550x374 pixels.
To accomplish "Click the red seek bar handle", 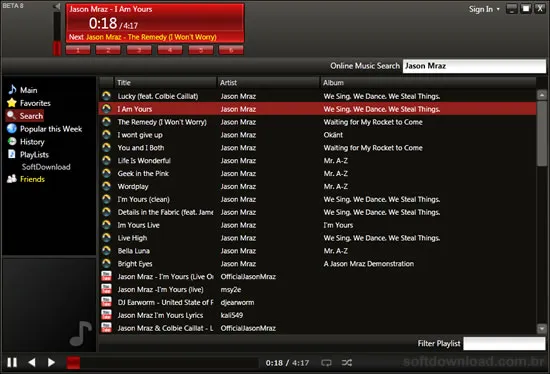I will click(73, 363).
